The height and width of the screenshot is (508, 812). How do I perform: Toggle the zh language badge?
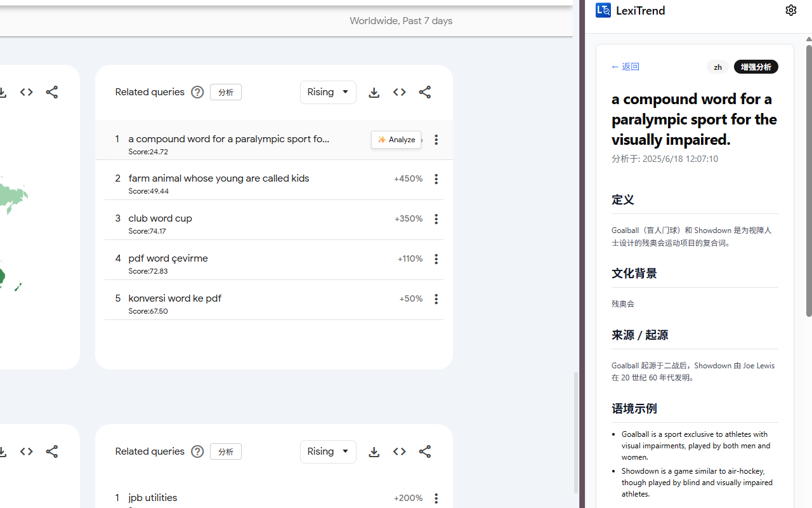(x=717, y=67)
